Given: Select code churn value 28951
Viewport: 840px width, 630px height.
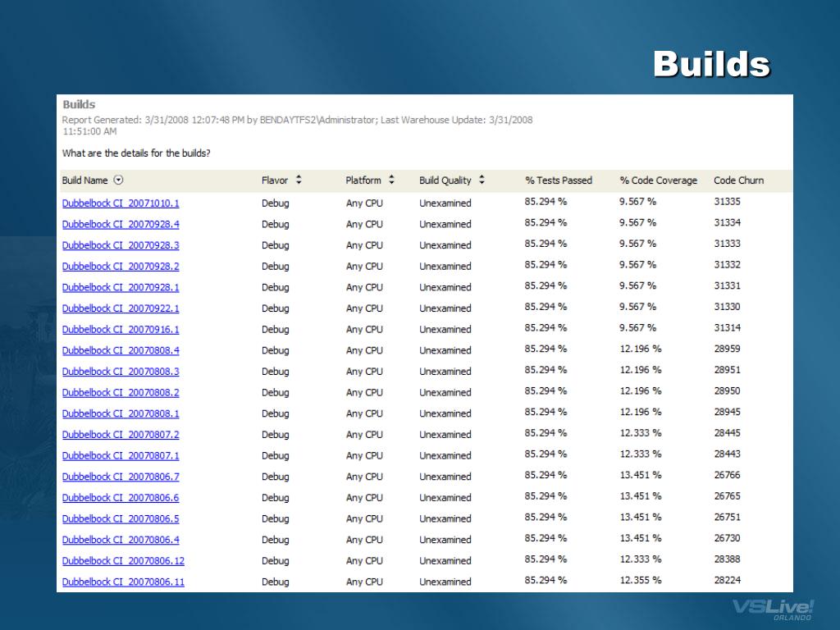Looking at the screenshot, I should coord(727,370).
